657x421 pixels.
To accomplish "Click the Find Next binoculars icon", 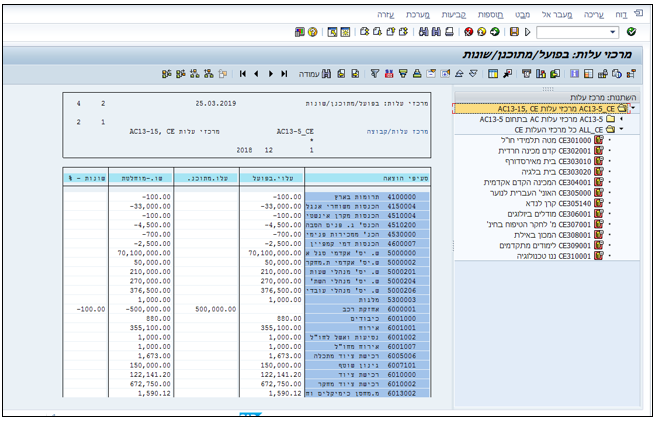I will point(424,32).
